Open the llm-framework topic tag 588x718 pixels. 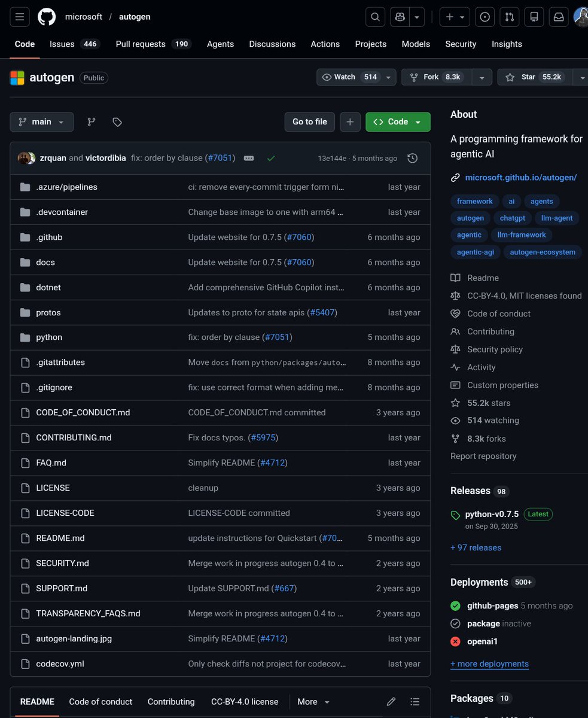tap(522, 235)
